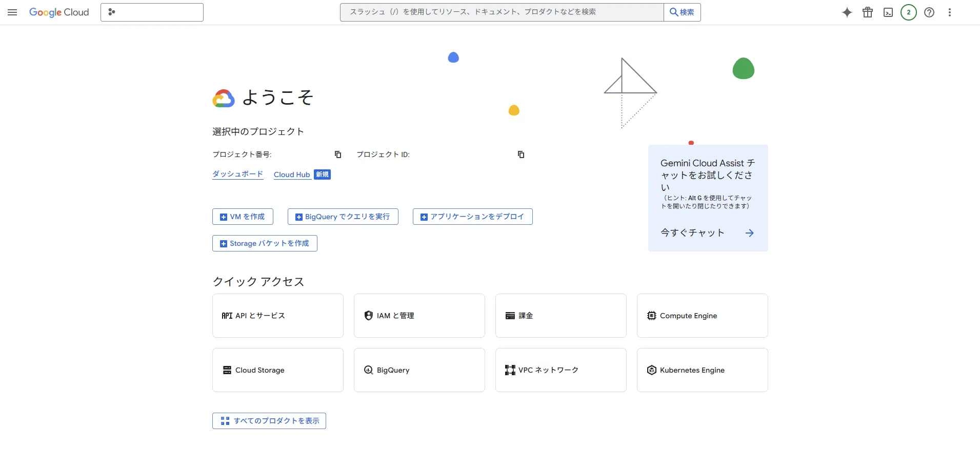Click the ようこそ heading text
Image resolution: width=980 pixels, height=465 pixels.
tap(277, 98)
